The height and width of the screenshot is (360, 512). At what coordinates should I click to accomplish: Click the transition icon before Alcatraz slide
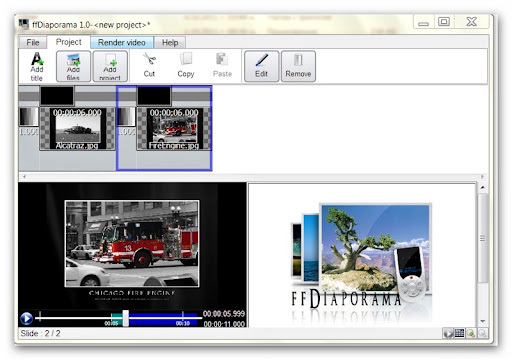29,117
